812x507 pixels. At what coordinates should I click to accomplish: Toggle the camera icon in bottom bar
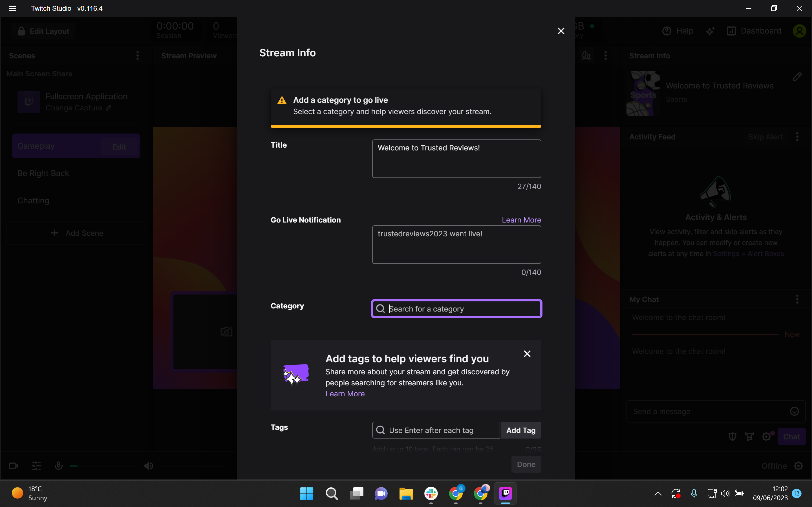14,466
